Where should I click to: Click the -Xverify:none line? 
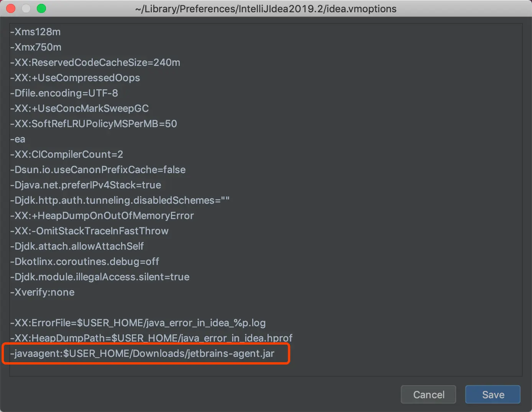tap(42, 292)
